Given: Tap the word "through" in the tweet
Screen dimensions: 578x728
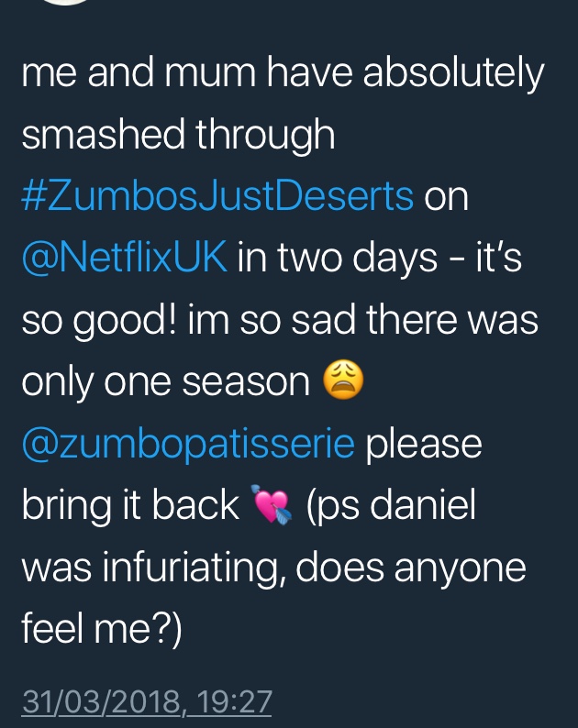Looking at the screenshot, I should [x=265, y=135].
